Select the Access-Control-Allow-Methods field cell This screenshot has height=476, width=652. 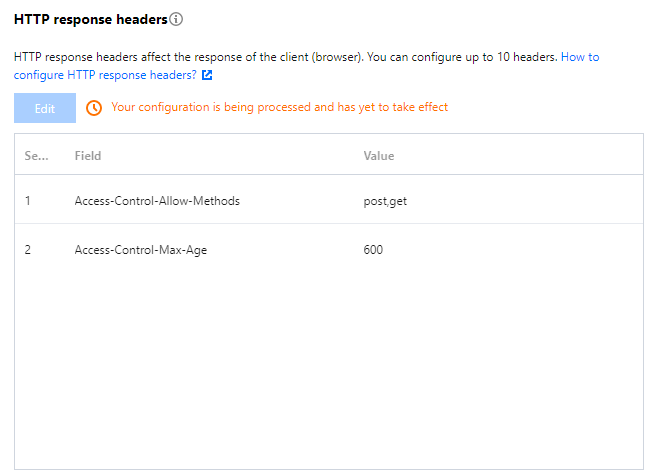[157, 201]
